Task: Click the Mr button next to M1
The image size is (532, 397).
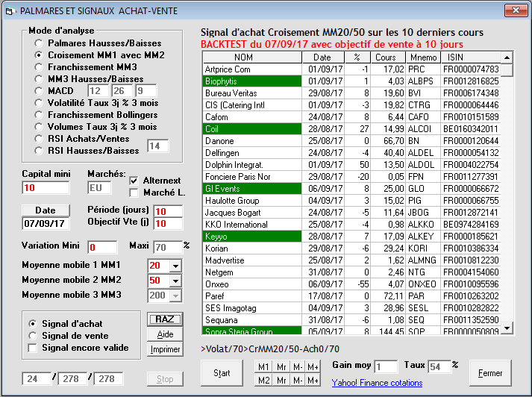Action: click(x=281, y=367)
